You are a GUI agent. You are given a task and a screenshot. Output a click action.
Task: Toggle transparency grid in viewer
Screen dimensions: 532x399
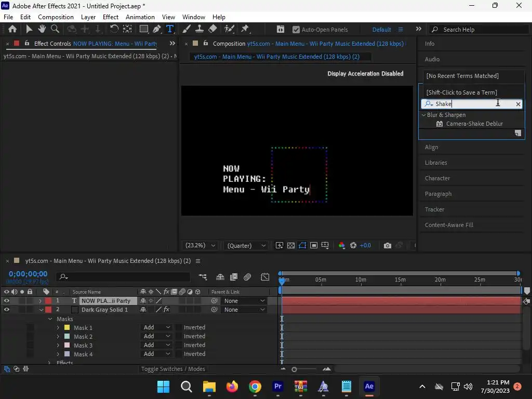291,245
